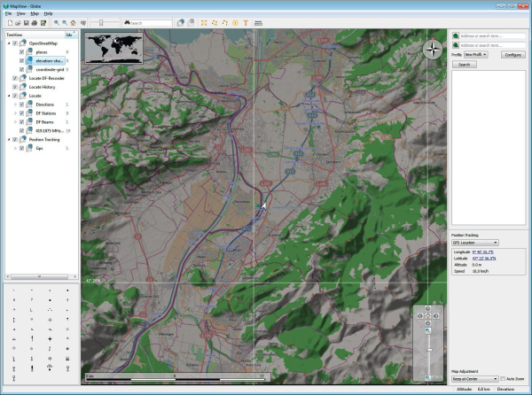532x395 pixels.
Task: Toggle the OpenStreetMap layer checkbox
Action: point(15,43)
